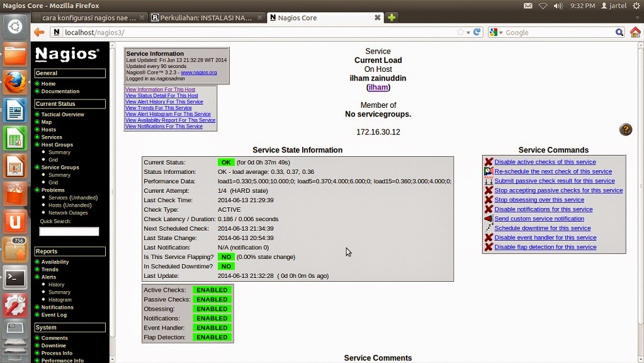644x363 pixels.
Task: Open context help question mark icon
Action: (626, 130)
